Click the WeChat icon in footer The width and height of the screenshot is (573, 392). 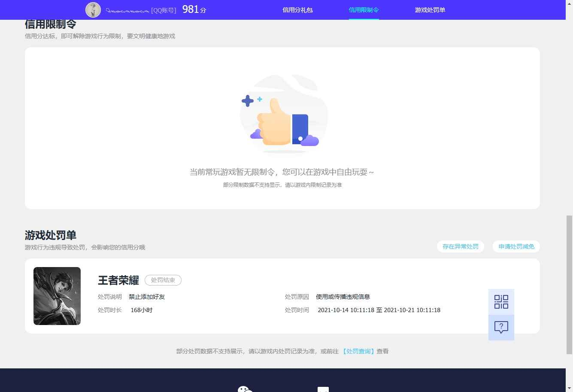point(245,389)
